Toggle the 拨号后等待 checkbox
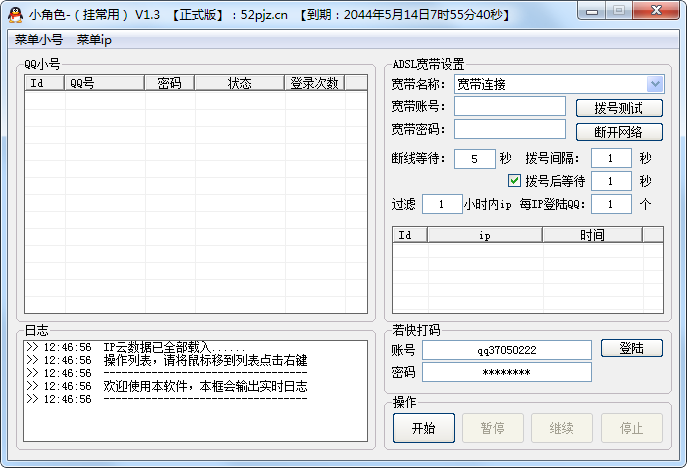 coord(515,181)
